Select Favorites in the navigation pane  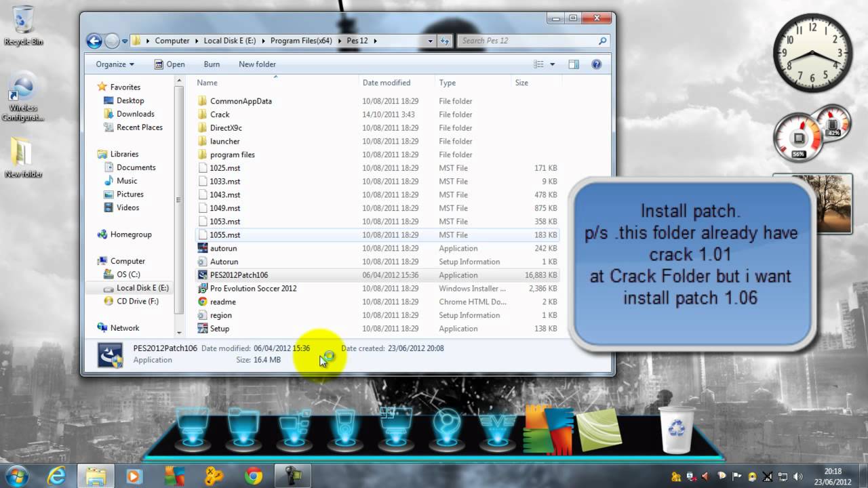(125, 87)
